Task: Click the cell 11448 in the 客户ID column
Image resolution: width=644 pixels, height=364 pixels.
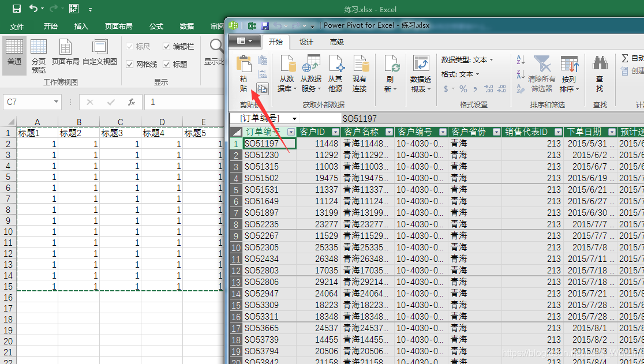Action: click(x=319, y=144)
